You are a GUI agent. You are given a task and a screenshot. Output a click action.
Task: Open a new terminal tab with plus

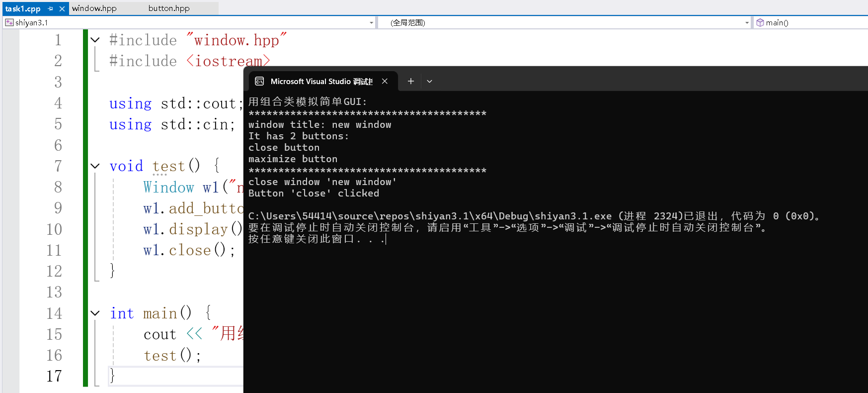pos(411,81)
